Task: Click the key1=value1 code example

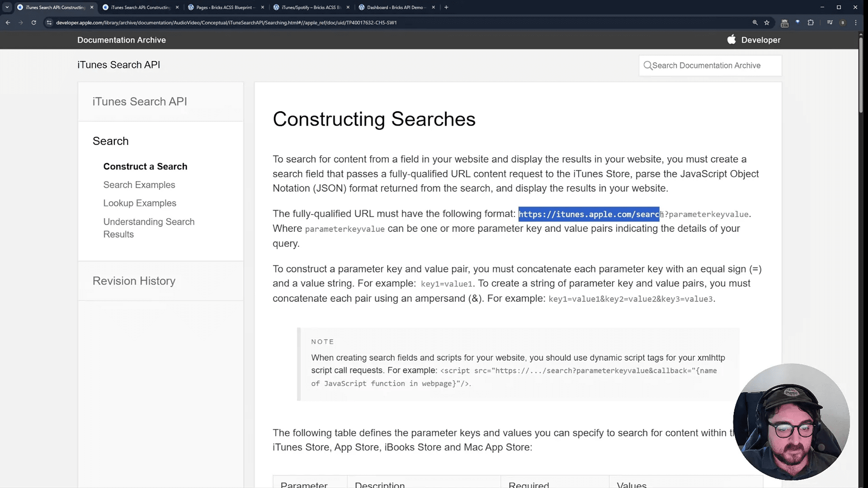Action: (446, 284)
